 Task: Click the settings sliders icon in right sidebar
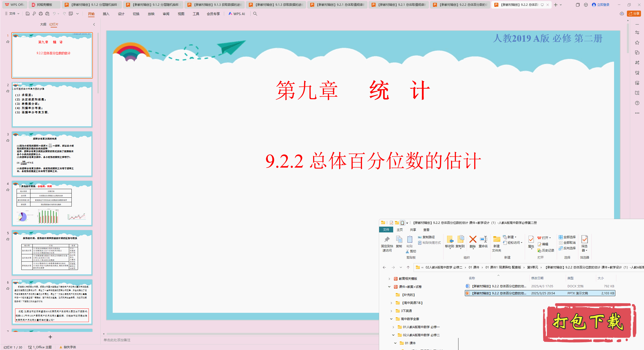click(x=637, y=32)
